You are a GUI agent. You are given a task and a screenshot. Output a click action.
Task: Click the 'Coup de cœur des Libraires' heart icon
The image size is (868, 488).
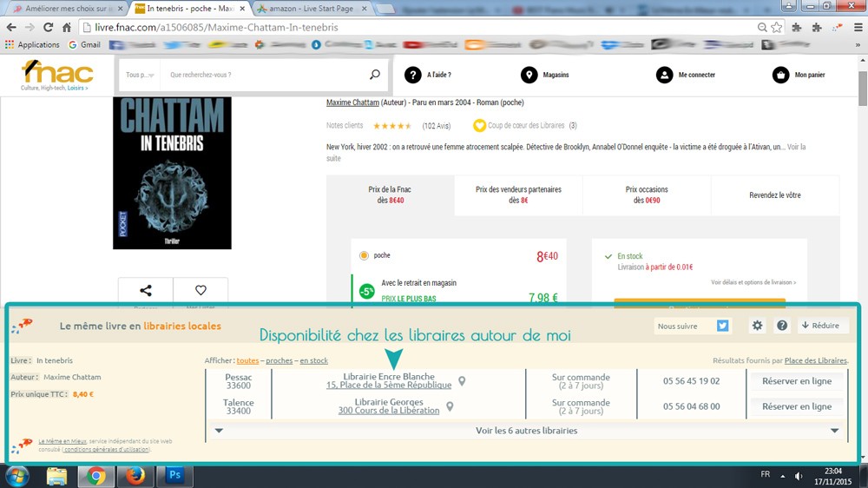click(x=479, y=126)
